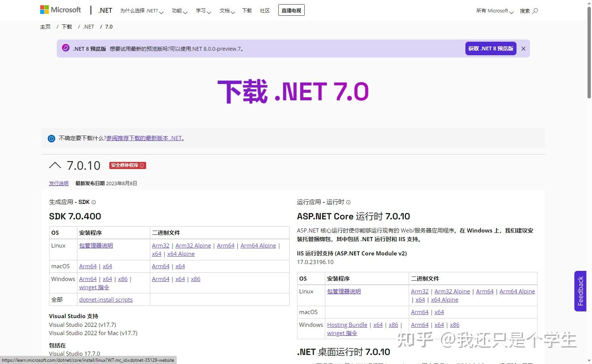
Task: Open the Feedback side tab
Action: click(580, 291)
